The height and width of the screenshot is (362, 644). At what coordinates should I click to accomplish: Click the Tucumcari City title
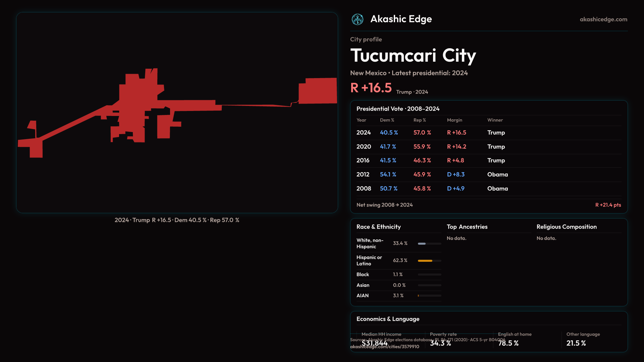coord(413,56)
